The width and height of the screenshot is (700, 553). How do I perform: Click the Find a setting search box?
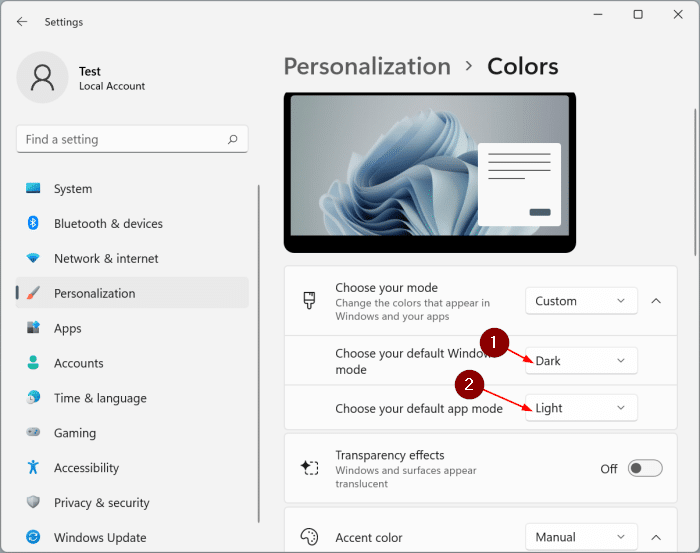132,139
